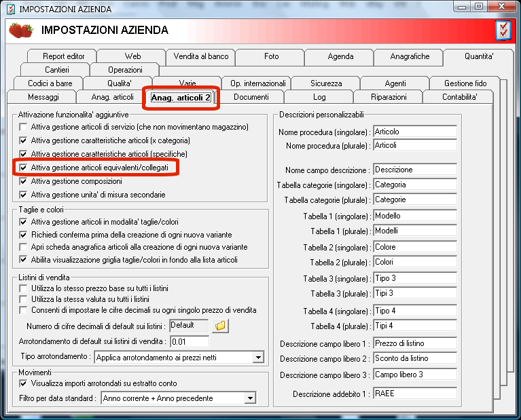This screenshot has height=420, width=521.
Task: Switch to the Web tab
Action: (x=132, y=56)
